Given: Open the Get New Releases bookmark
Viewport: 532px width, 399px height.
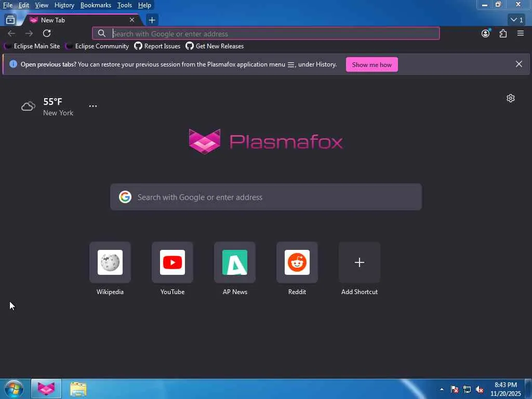Looking at the screenshot, I should pos(215,46).
